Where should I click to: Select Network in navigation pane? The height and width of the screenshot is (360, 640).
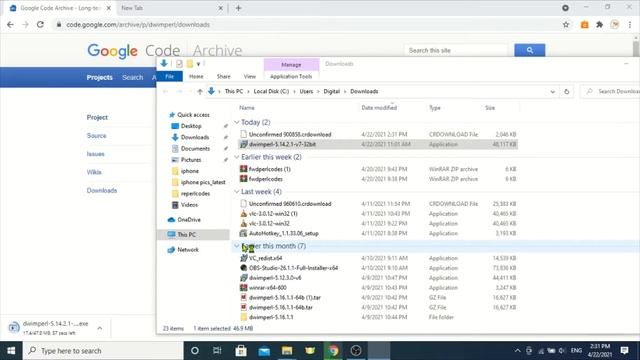[x=188, y=249]
